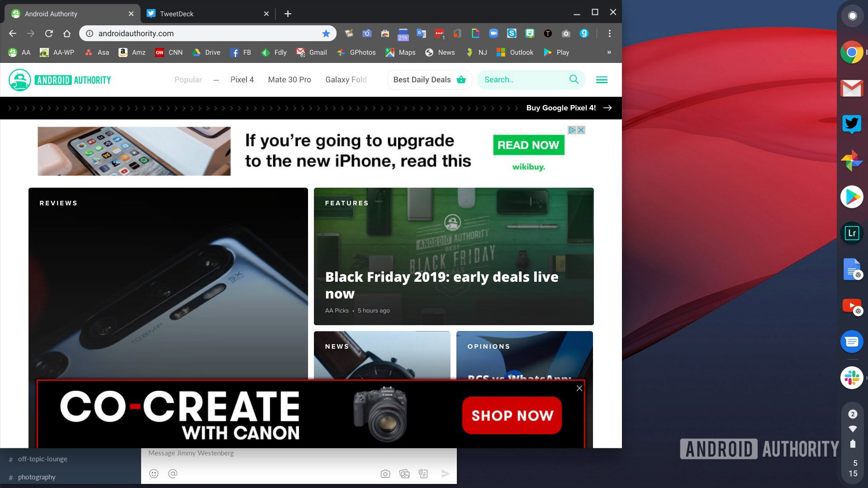This screenshot has height=488, width=868.
Task: Reload the Android Authority page
Action: point(49,33)
